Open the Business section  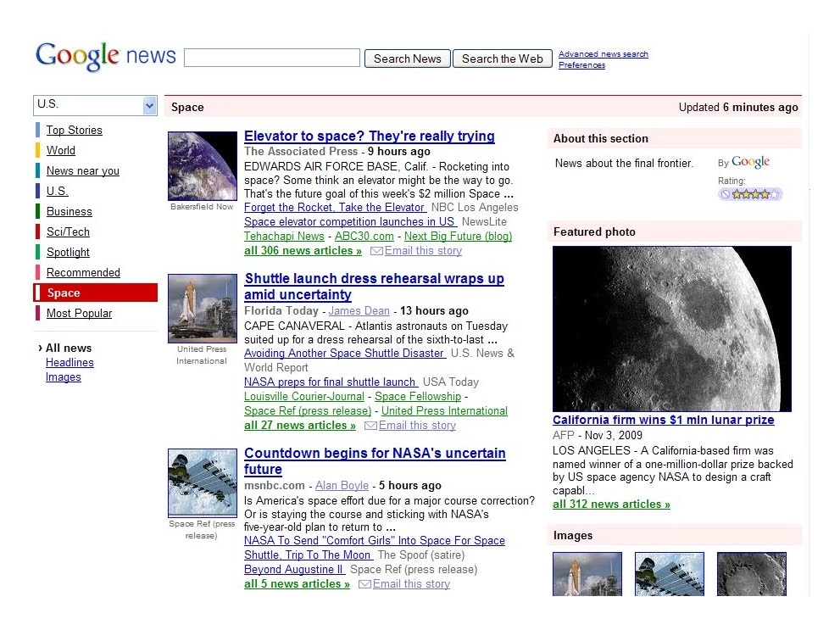[x=70, y=212]
